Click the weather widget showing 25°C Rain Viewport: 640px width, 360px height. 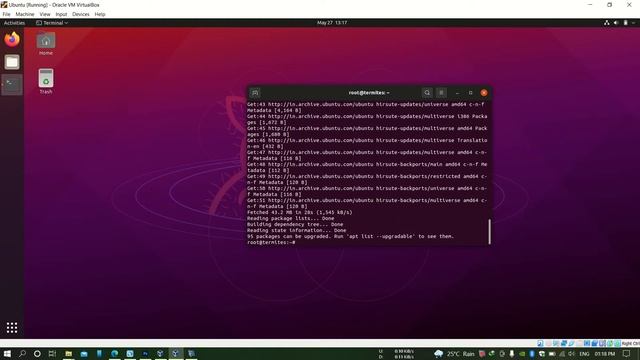tap(454, 353)
